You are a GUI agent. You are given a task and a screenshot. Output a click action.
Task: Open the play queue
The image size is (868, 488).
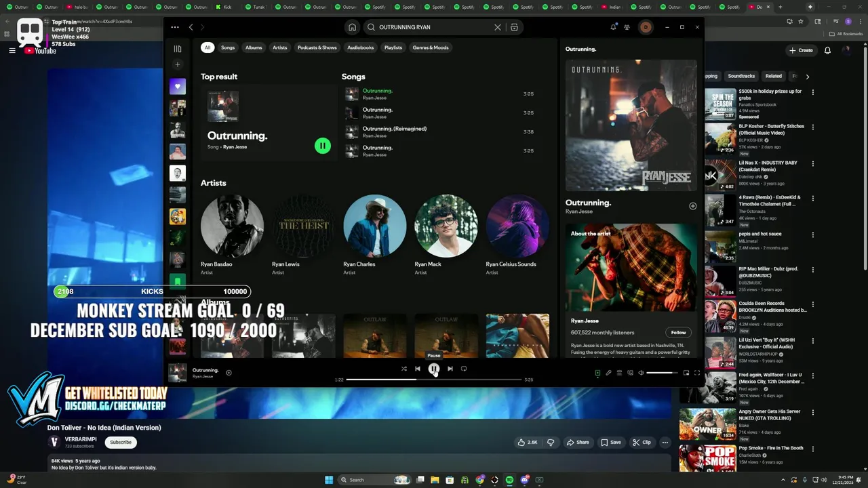(x=619, y=373)
